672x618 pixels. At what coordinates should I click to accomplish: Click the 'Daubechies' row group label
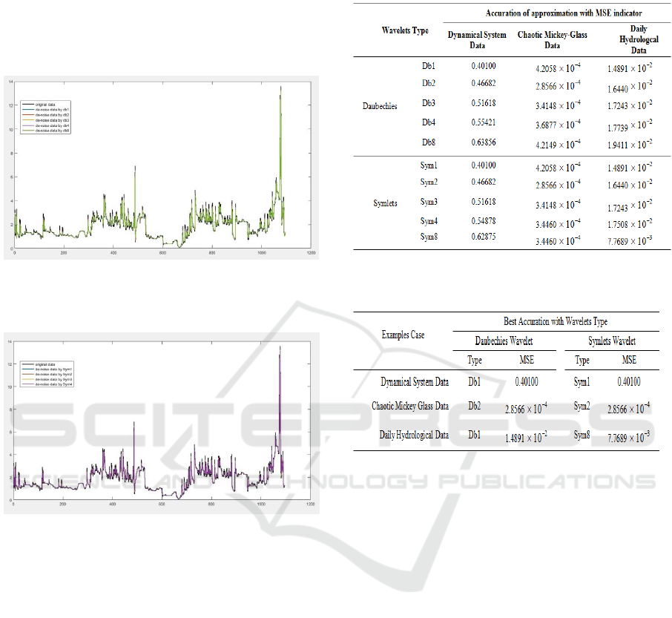point(379,106)
